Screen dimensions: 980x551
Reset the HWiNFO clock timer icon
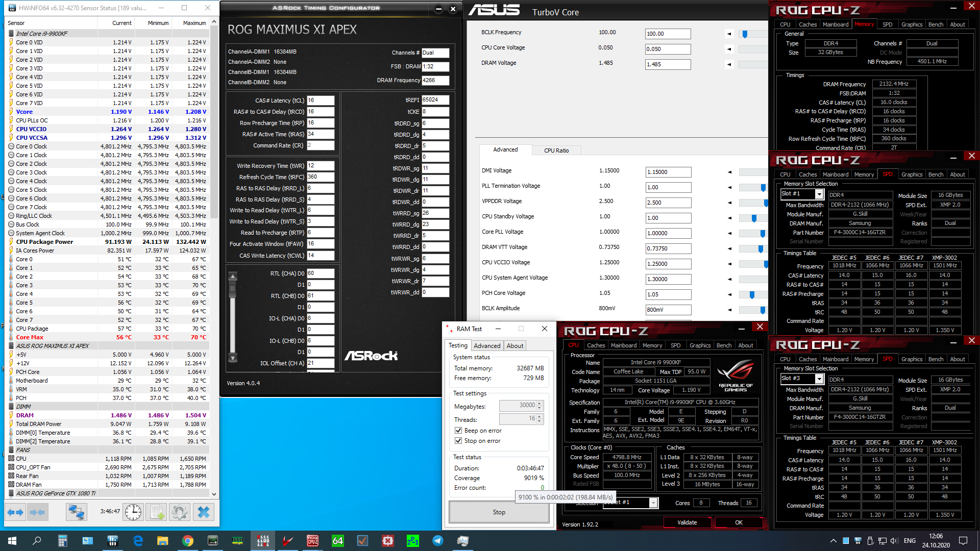[x=133, y=512]
